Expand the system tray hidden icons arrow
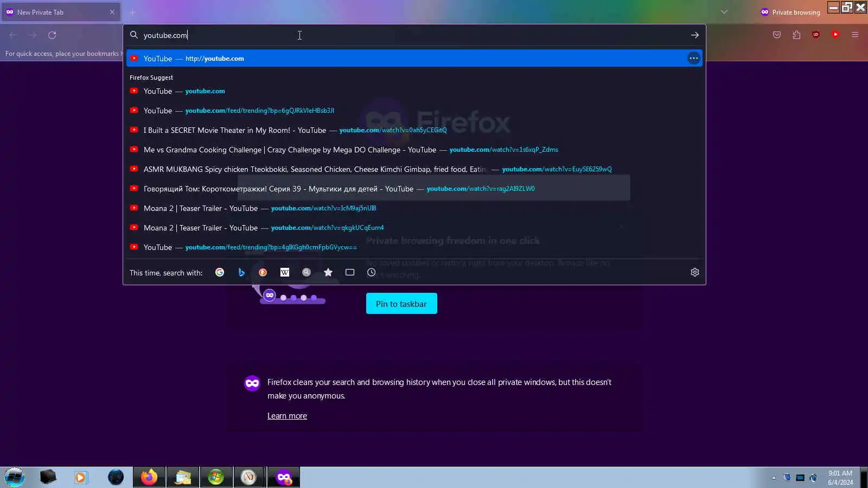The width and height of the screenshot is (868, 488). (774, 478)
